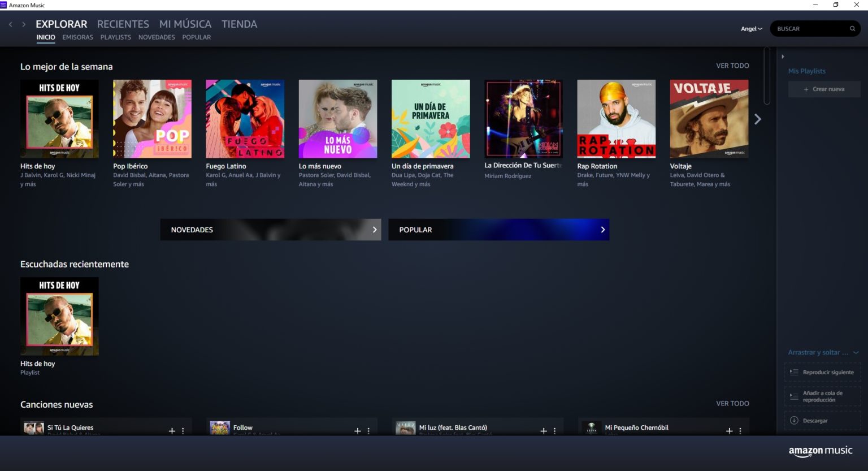Select the POPULAR sub-tab

click(x=197, y=37)
